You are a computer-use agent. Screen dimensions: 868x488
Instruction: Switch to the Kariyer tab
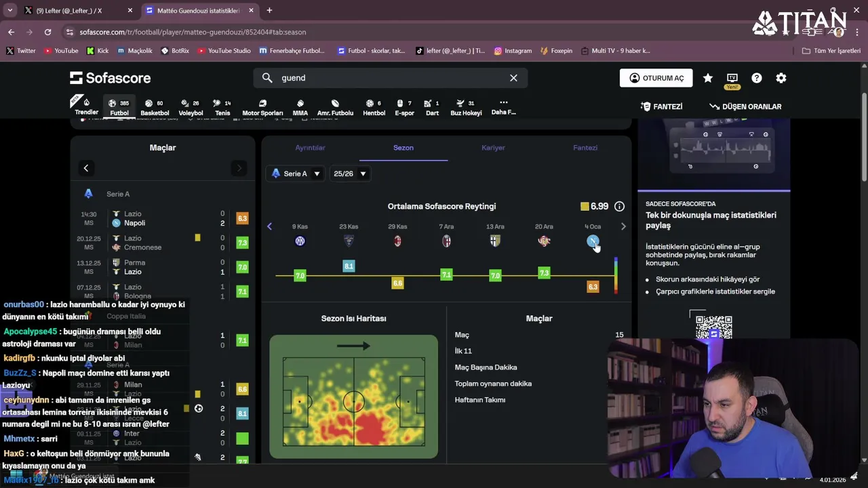point(493,148)
